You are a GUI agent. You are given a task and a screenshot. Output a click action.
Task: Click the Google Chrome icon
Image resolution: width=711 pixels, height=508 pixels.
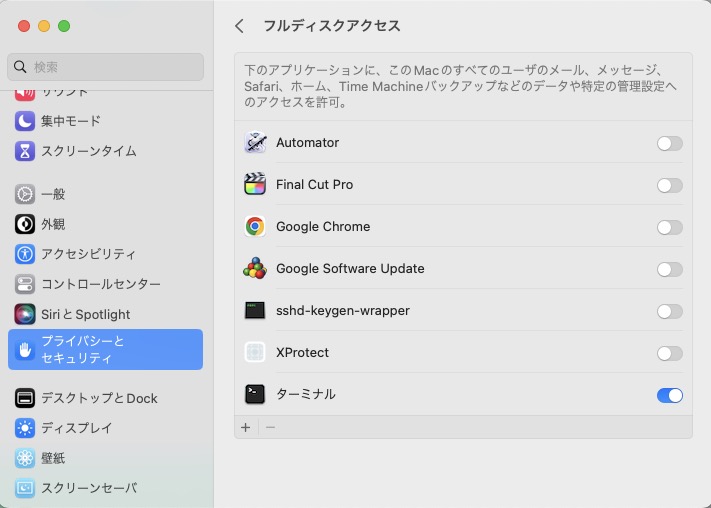coord(255,227)
